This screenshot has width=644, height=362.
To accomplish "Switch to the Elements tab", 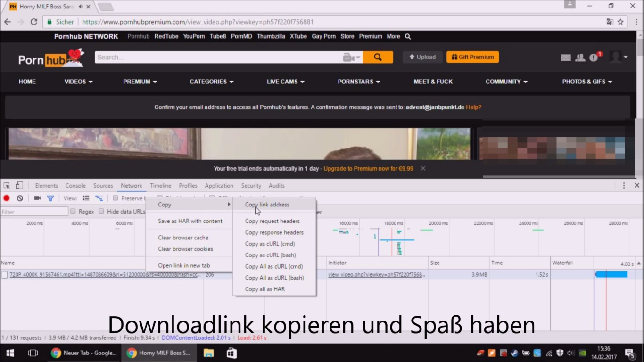I will click(46, 186).
